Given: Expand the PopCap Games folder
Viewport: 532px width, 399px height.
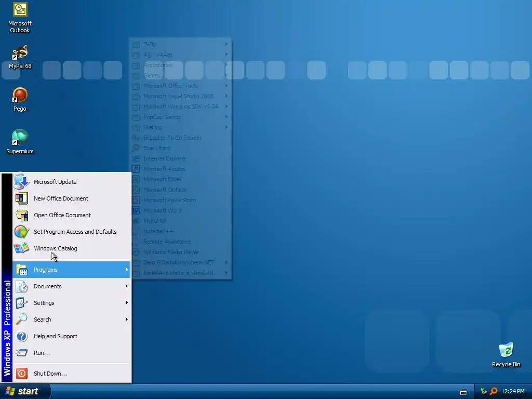Looking at the screenshot, I should coord(181,117).
